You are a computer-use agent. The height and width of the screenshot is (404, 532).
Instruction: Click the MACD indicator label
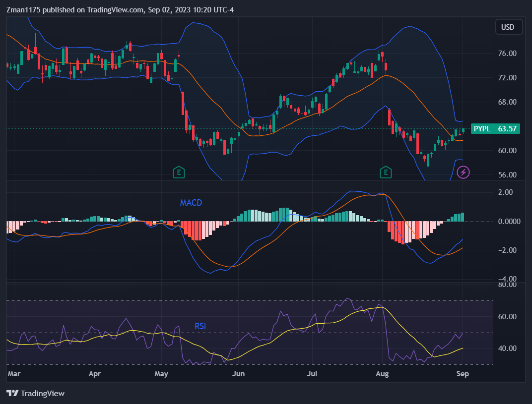(x=191, y=203)
